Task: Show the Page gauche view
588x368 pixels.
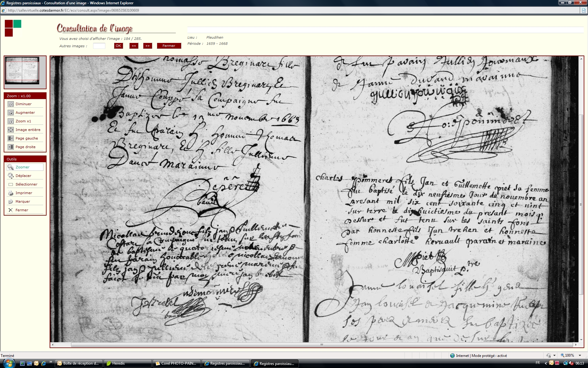Action: pos(11,139)
